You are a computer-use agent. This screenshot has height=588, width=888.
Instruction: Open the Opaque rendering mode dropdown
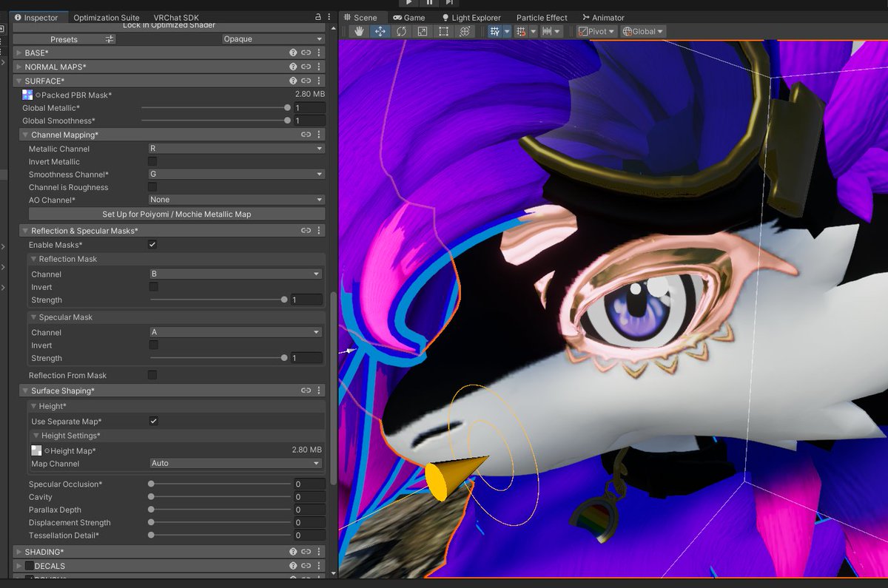(273, 39)
